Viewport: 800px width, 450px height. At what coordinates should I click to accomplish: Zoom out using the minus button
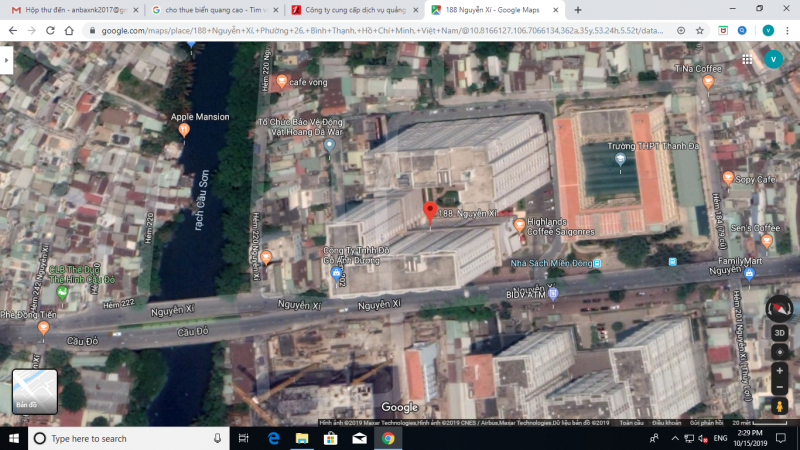click(x=779, y=387)
